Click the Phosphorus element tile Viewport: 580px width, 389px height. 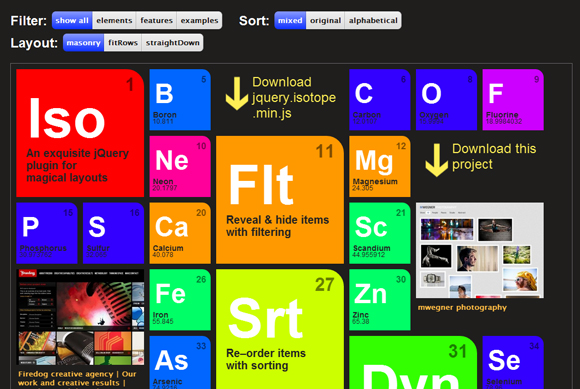coord(47,233)
